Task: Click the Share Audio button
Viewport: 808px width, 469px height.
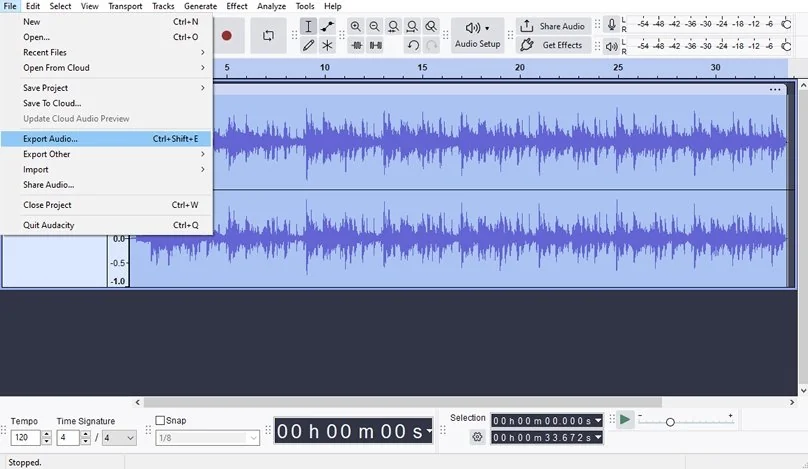Action: click(553, 26)
